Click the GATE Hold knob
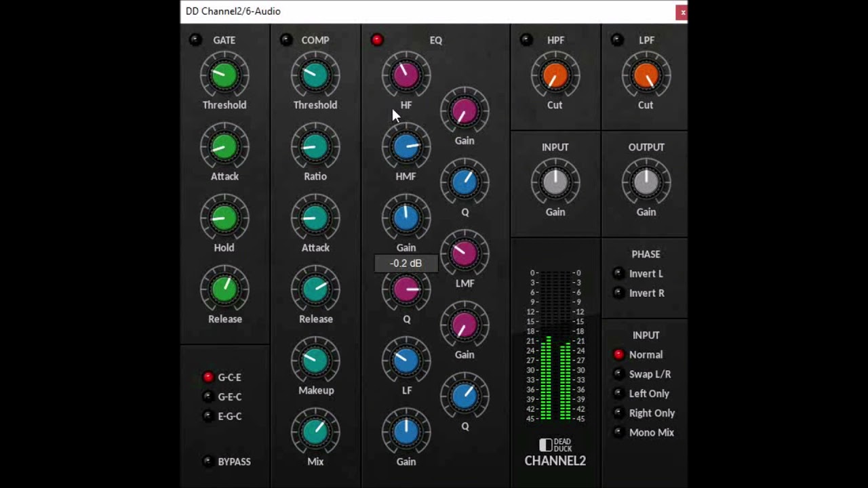The width and height of the screenshot is (868, 488). coord(224,218)
